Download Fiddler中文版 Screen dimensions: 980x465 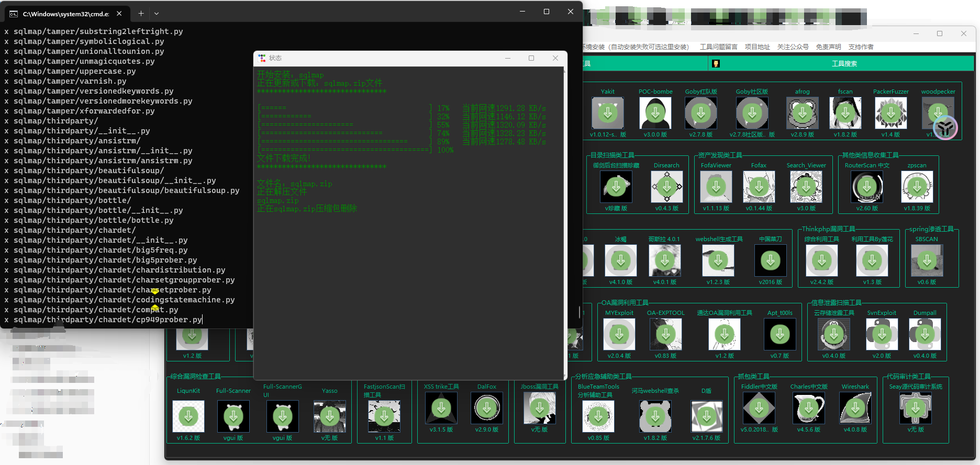[759, 408]
